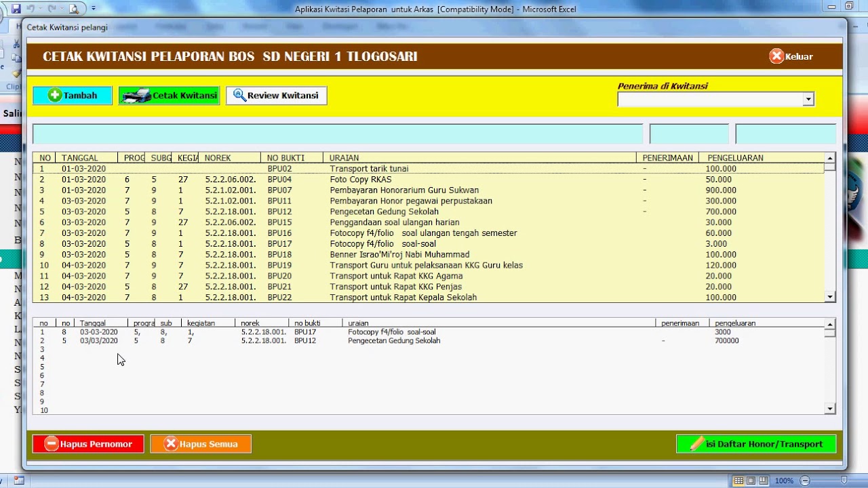Select row Pembayaran Honorarium Guru Sukwan
Screen dimensions: 868x488
click(429, 190)
